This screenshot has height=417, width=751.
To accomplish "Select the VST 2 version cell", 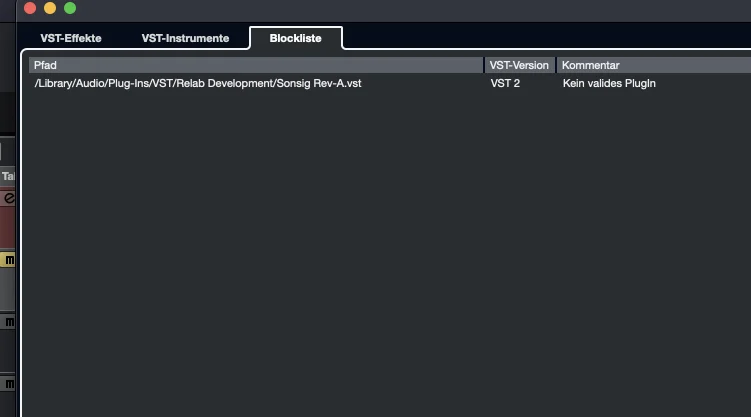I will pos(505,83).
